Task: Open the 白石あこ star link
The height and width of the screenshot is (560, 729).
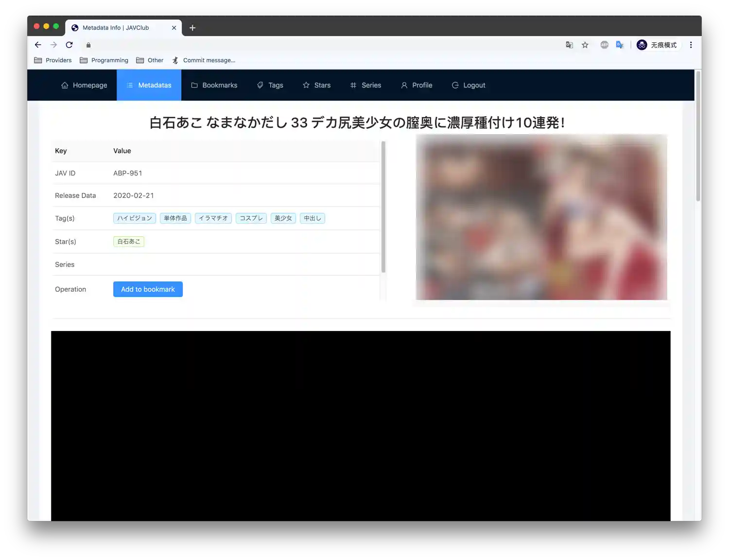Action: [128, 241]
